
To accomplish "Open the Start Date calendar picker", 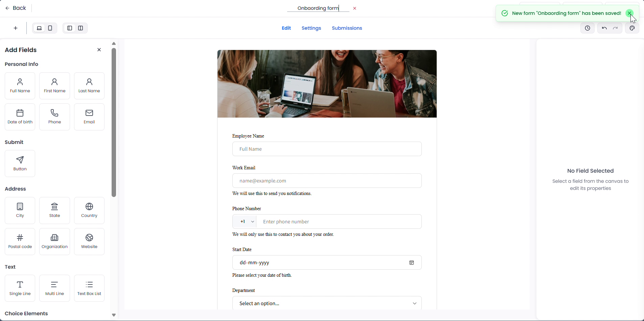I will click(x=412, y=263).
